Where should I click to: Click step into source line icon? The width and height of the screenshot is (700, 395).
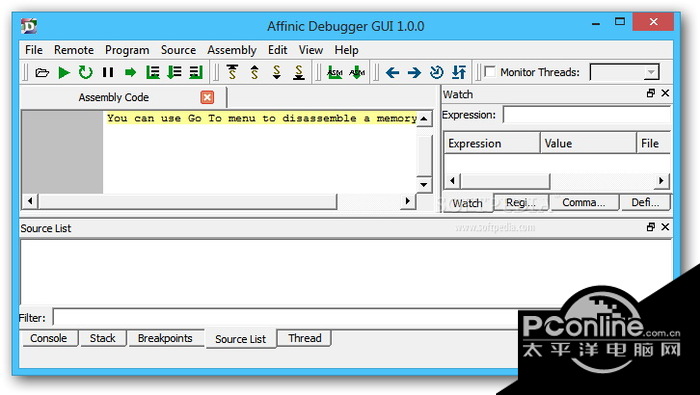174,72
